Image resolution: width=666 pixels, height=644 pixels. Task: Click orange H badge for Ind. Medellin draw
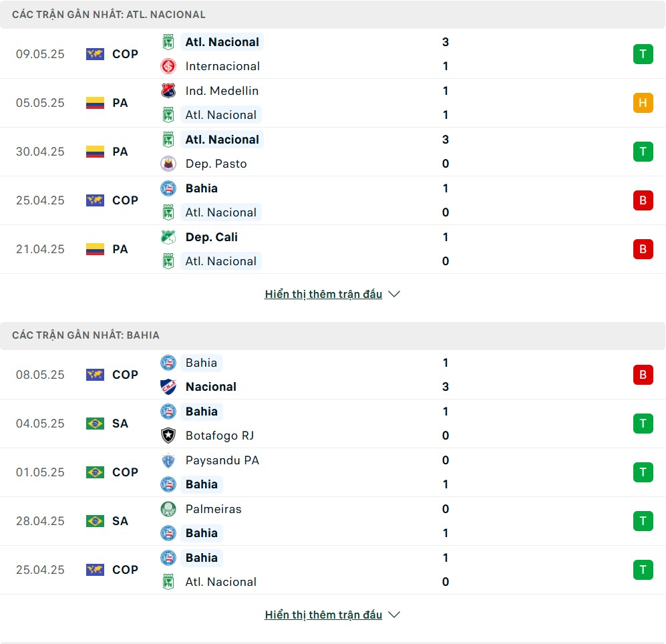[643, 103]
